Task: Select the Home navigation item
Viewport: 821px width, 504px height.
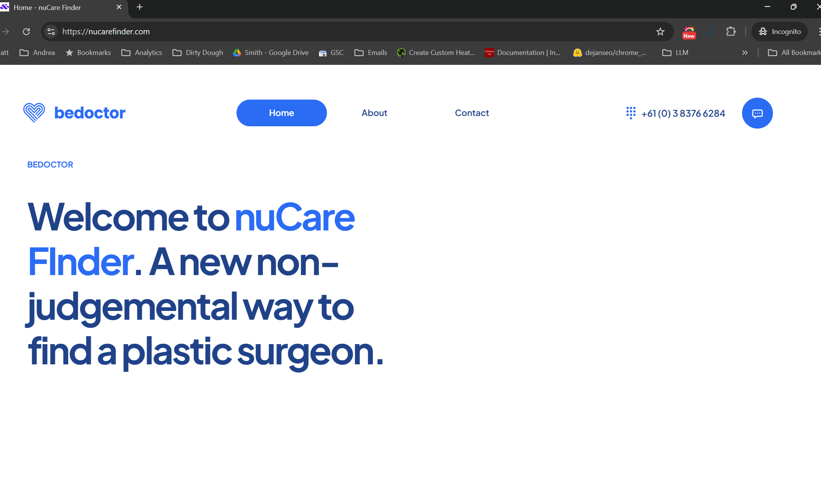Action: 282,113
